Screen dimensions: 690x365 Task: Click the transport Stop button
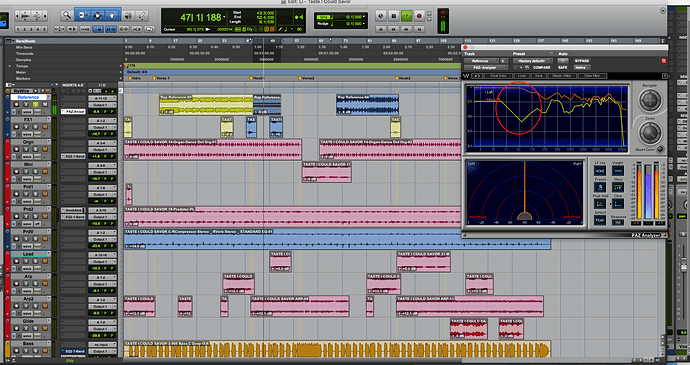point(394,16)
